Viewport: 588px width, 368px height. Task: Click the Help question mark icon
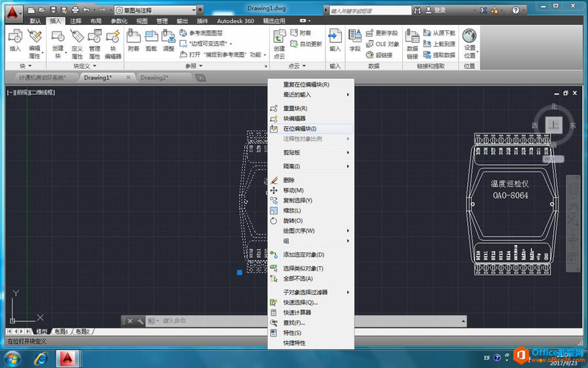(516, 10)
